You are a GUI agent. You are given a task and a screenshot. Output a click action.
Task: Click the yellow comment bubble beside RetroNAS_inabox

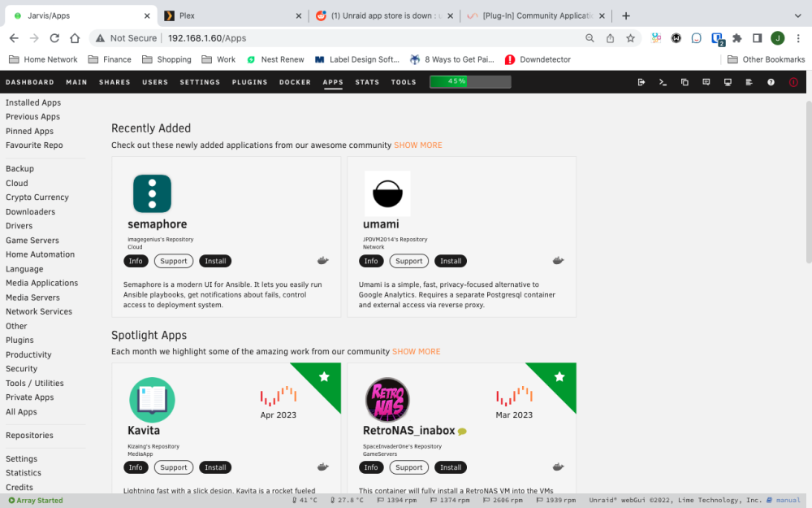pos(463,432)
